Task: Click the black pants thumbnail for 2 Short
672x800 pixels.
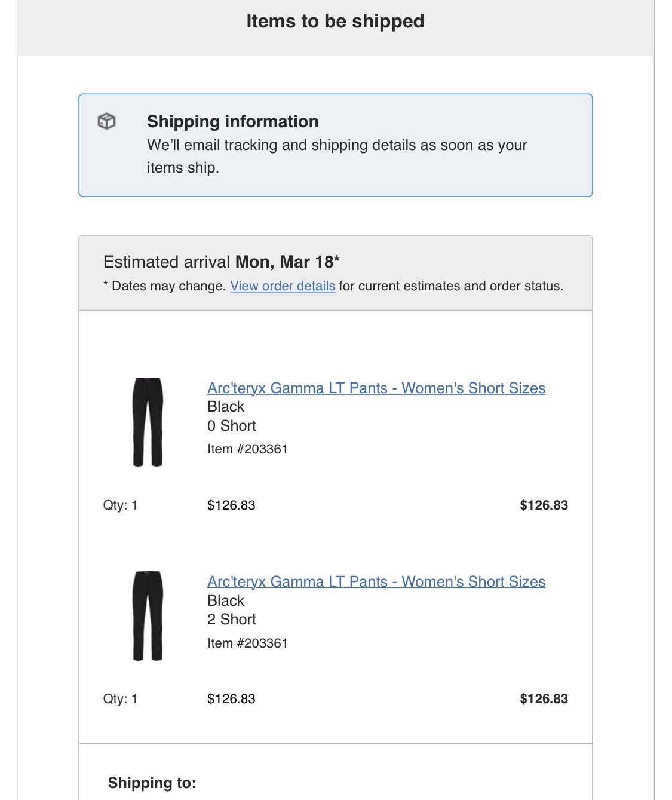Action: pos(148,615)
